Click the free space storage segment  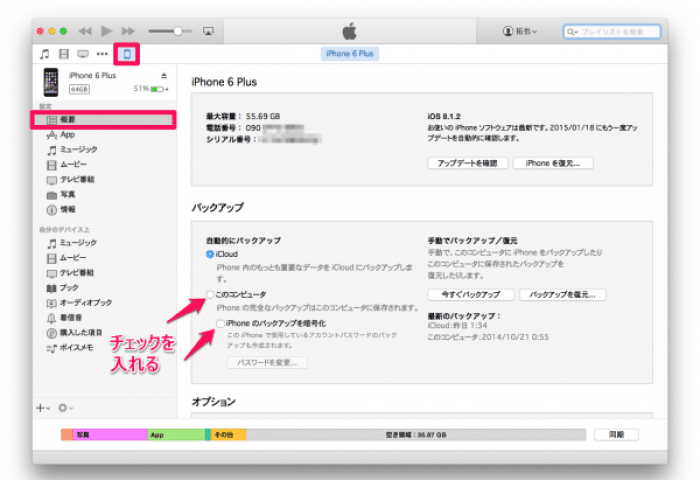(x=416, y=435)
